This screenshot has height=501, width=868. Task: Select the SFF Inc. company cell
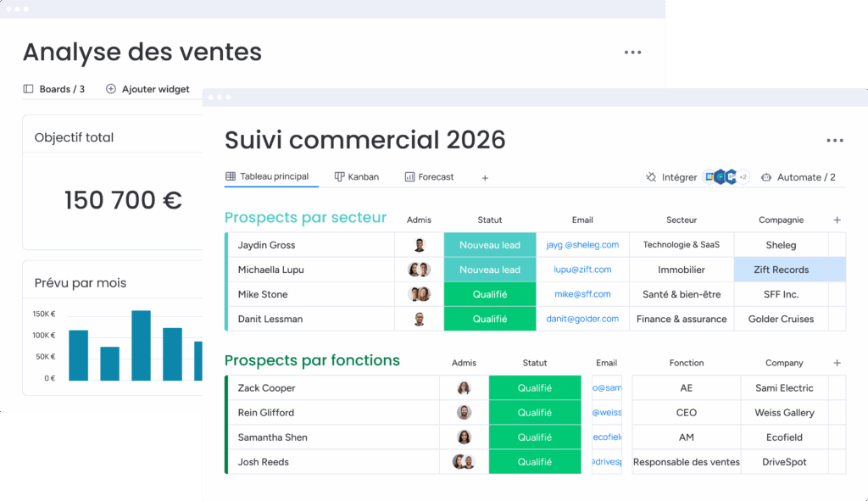click(x=781, y=294)
